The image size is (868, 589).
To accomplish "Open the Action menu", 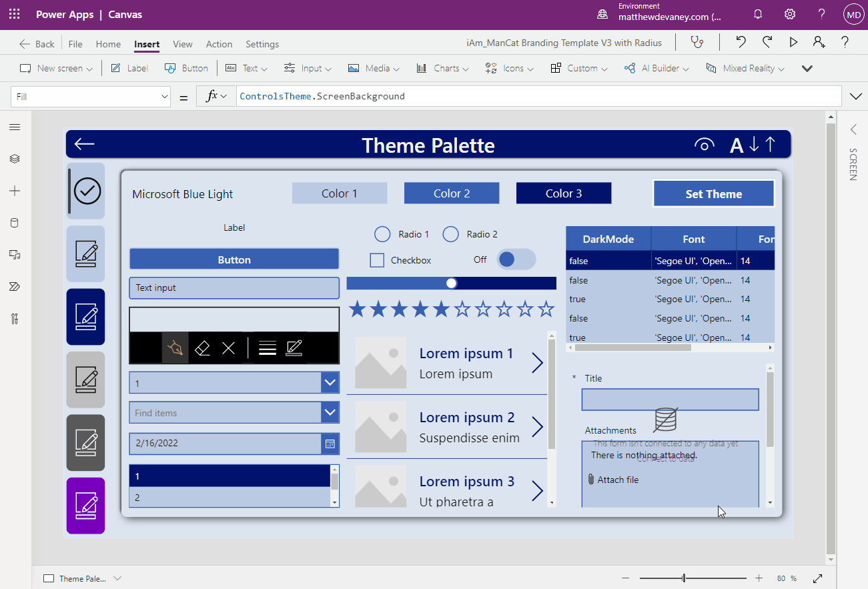I will tap(219, 44).
